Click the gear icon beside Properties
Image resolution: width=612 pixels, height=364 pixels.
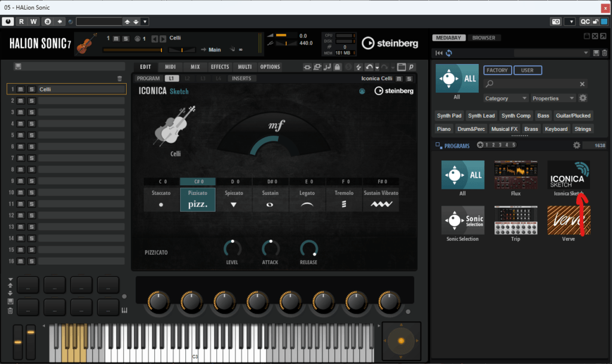[x=583, y=98]
